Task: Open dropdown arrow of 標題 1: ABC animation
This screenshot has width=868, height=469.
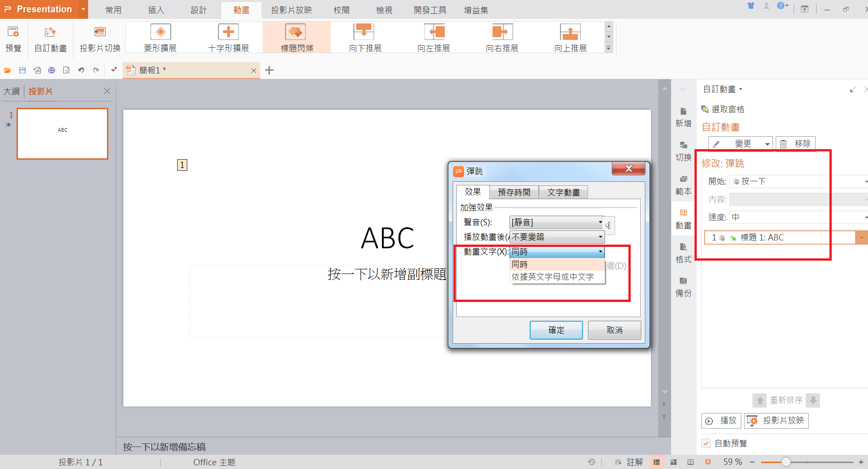Action: pyautogui.click(x=862, y=237)
